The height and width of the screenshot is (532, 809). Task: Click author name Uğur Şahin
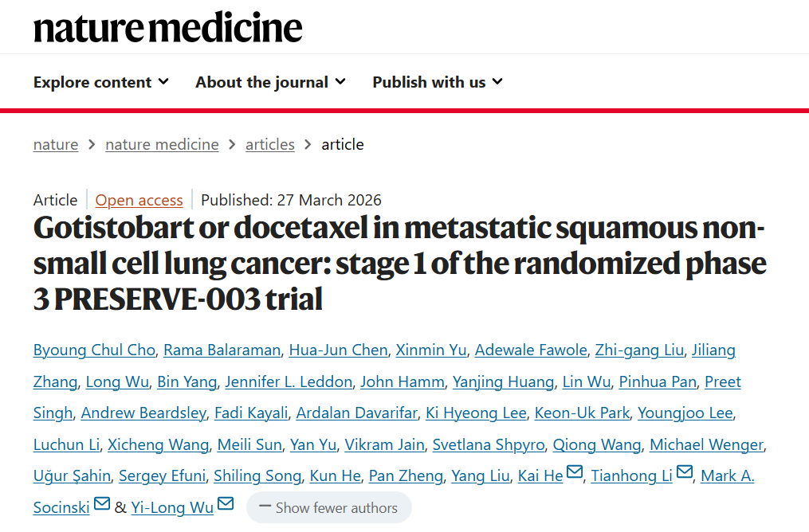click(72, 475)
